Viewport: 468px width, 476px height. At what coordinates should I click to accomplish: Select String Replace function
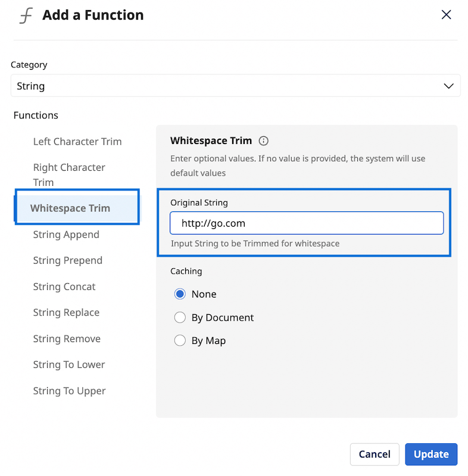click(66, 313)
